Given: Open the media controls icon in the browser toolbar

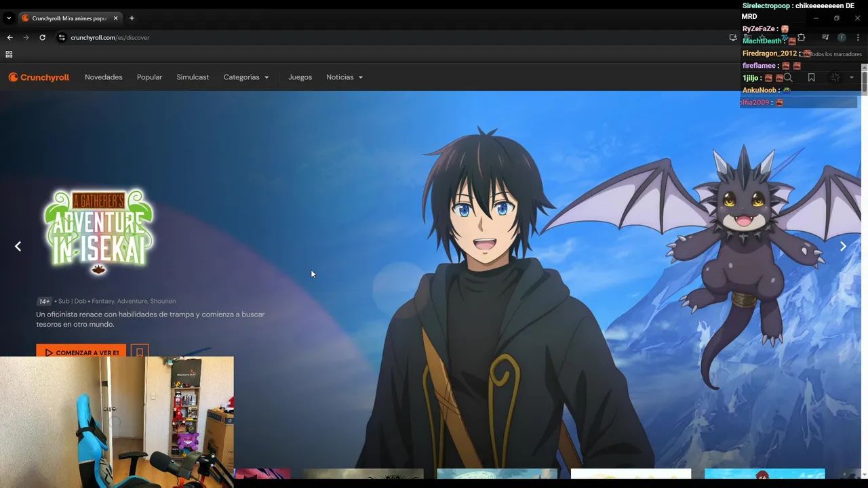Looking at the screenshot, I should [825, 37].
